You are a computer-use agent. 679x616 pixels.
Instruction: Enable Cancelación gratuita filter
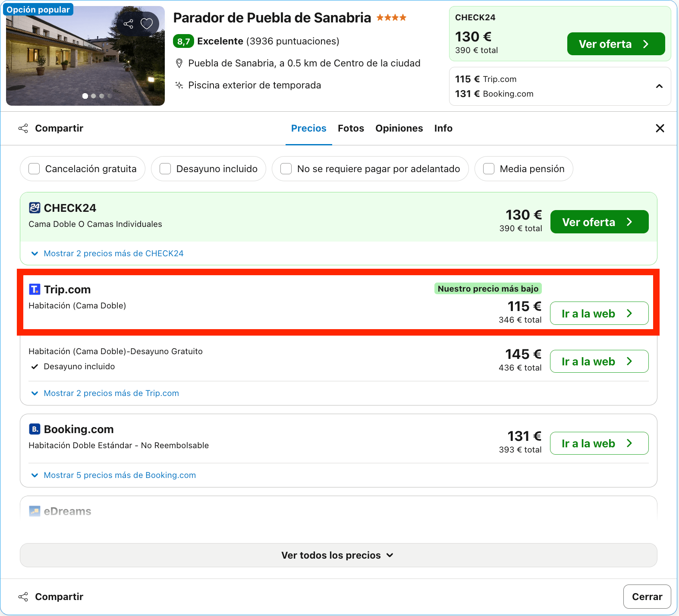click(34, 169)
